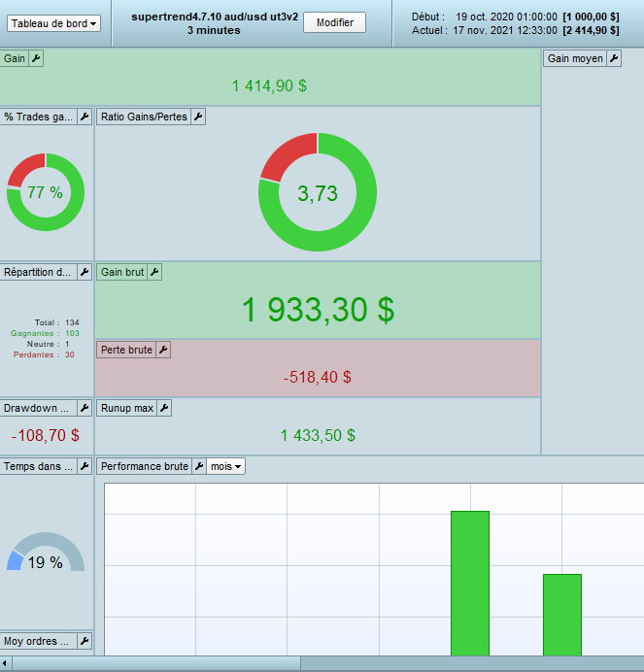Click the Performance brute label
This screenshot has width=644, height=672.
[x=145, y=466]
